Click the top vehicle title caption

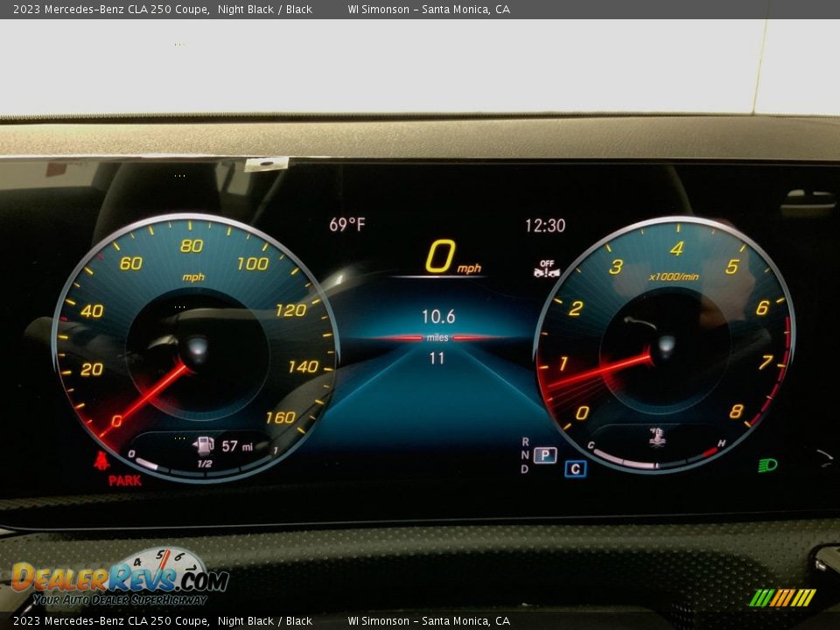163,9
